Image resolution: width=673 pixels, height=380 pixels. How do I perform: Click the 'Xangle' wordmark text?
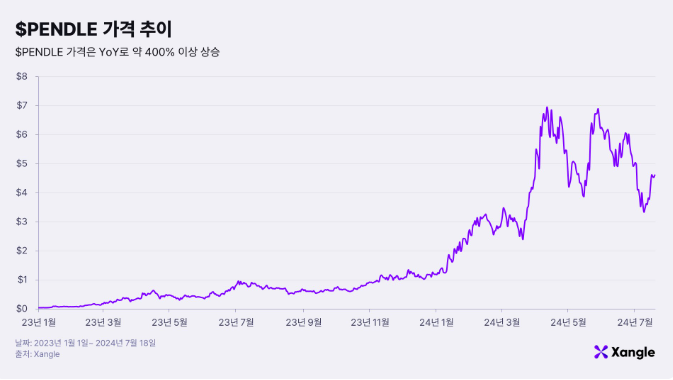pos(633,353)
